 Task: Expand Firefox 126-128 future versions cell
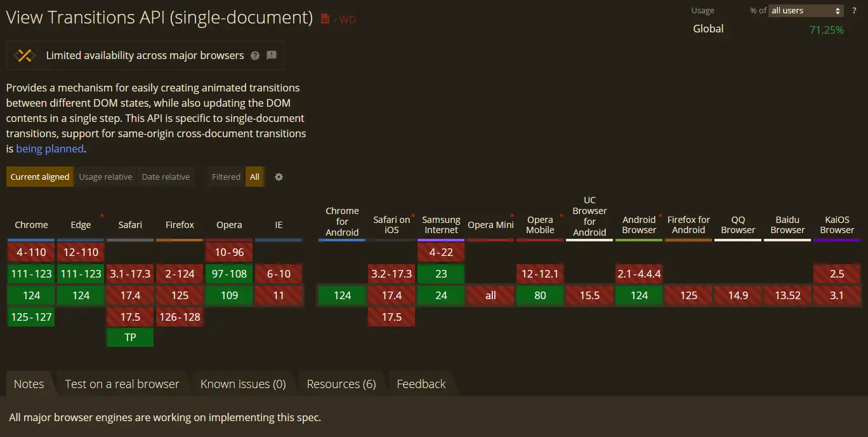(x=180, y=316)
